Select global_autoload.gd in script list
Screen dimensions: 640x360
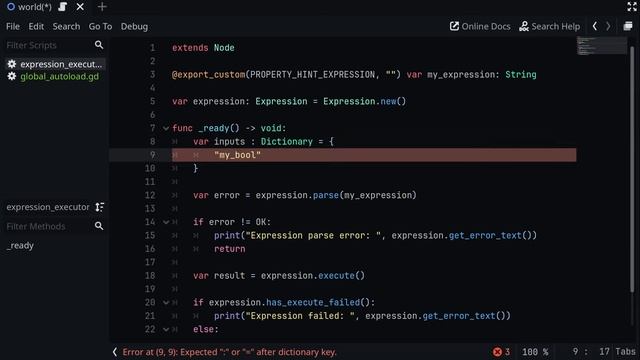55,76
